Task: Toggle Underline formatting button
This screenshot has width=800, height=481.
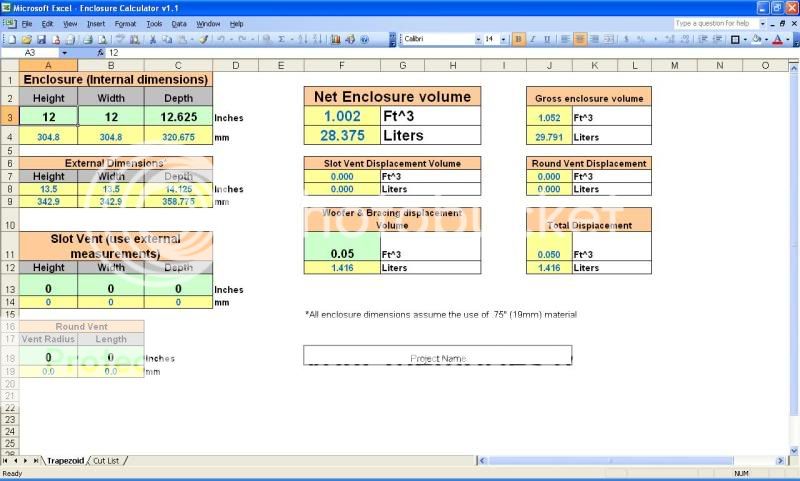Action: pyautogui.click(x=549, y=39)
